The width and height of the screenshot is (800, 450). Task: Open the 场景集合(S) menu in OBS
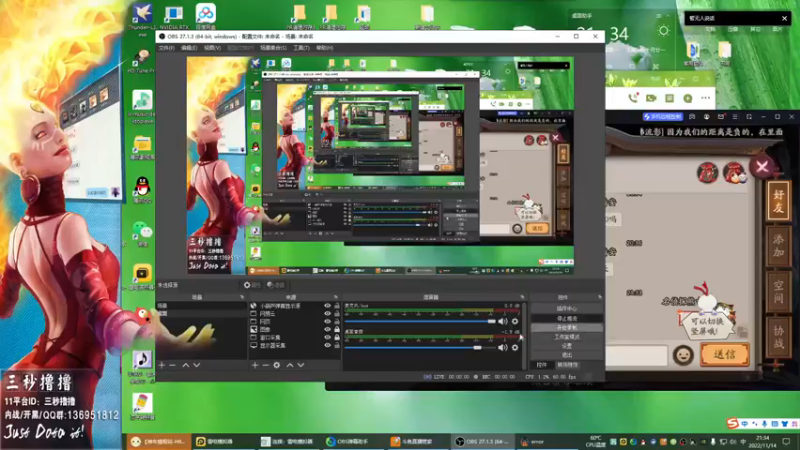(x=273, y=48)
